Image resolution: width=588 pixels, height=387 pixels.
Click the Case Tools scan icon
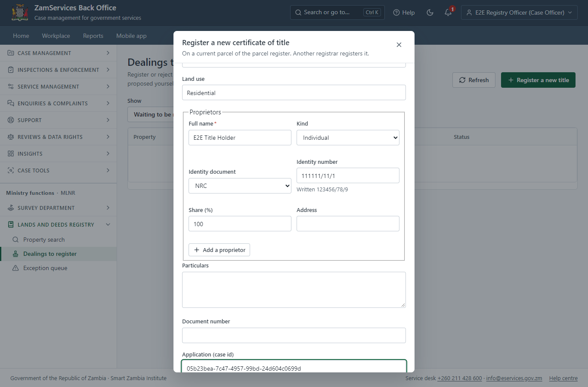(x=11, y=170)
